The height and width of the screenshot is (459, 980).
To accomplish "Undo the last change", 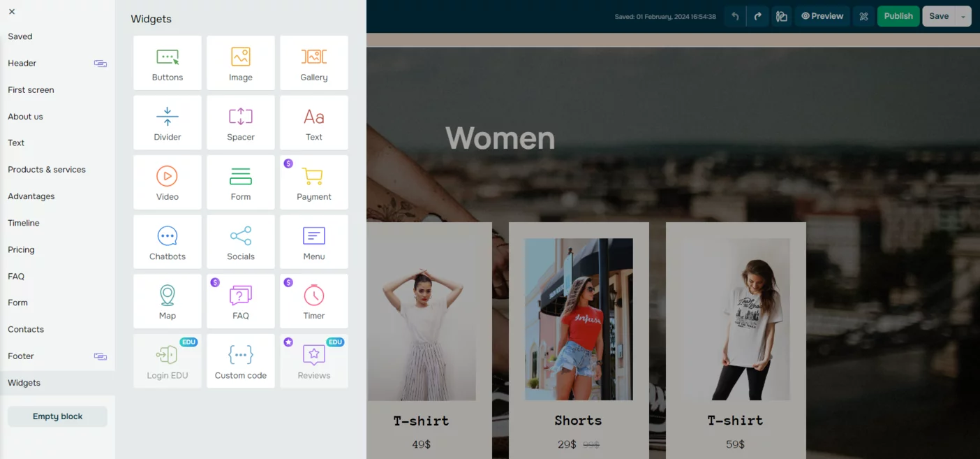I will pos(734,15).
